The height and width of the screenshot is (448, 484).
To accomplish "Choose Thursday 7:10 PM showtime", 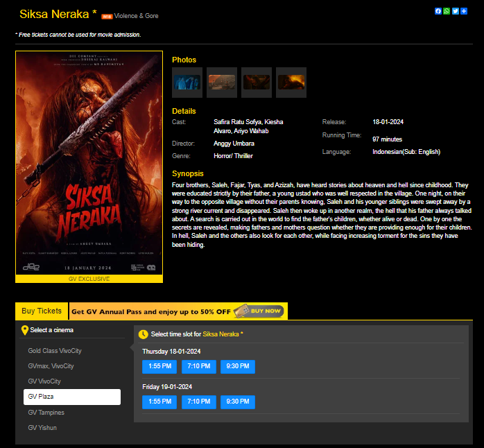I will pos(199,367).
